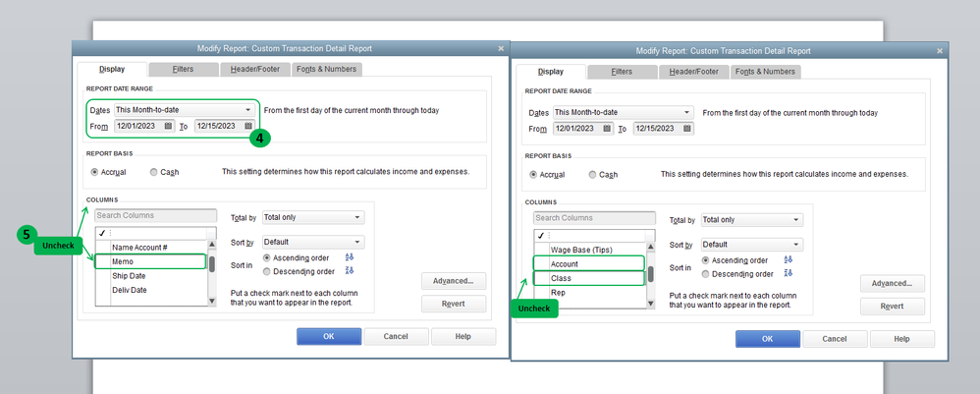Image resolution: width=980 pixels, height=394 pixels.
Task: Select Accrual basis in right dialog
Action: coord(533,175)
